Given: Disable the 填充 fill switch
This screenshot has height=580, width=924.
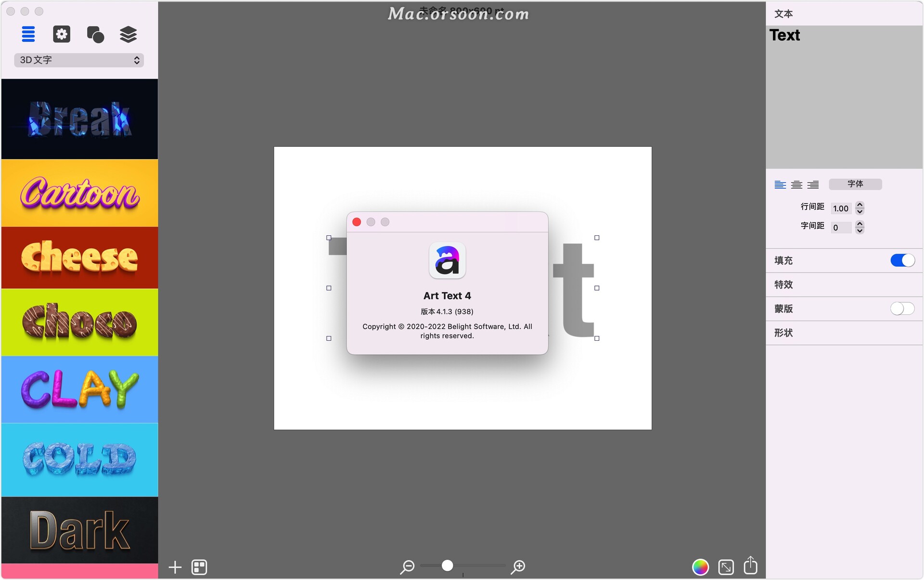Looking at the screenshot, I should 902,260.
